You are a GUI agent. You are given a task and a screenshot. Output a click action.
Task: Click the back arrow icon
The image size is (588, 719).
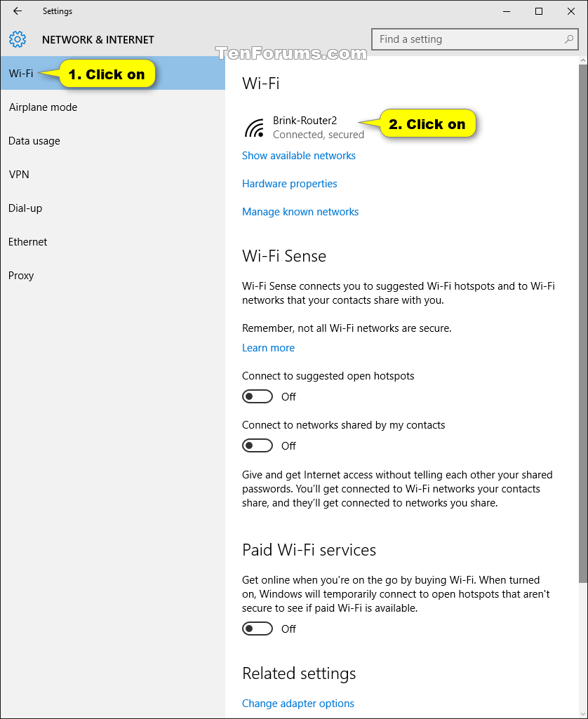(18, 11)
